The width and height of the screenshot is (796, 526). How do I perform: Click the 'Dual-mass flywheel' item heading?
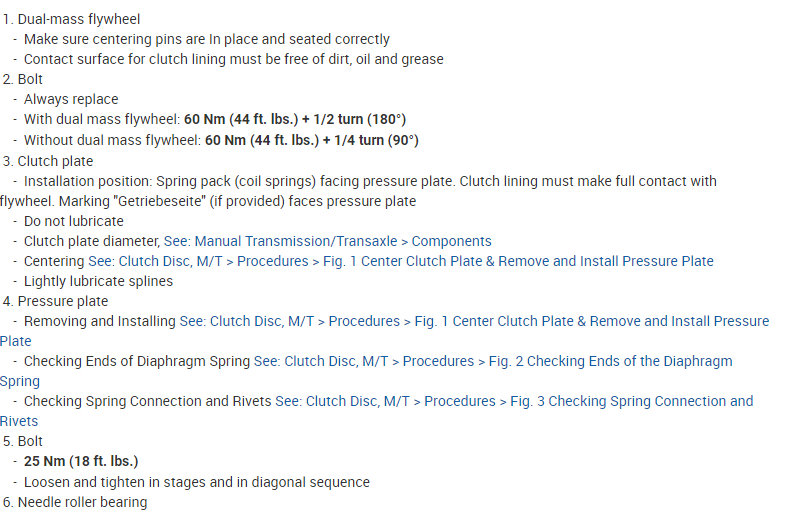coord(78,19)
